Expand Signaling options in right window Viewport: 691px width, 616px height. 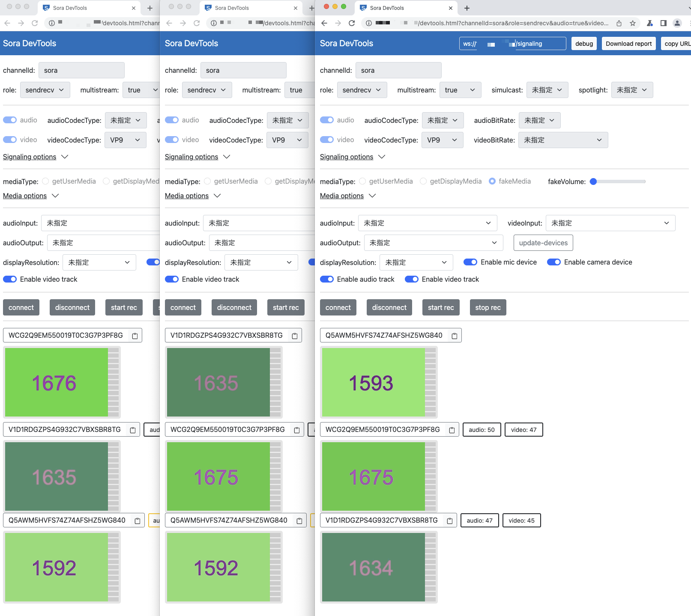pos(352,157)
